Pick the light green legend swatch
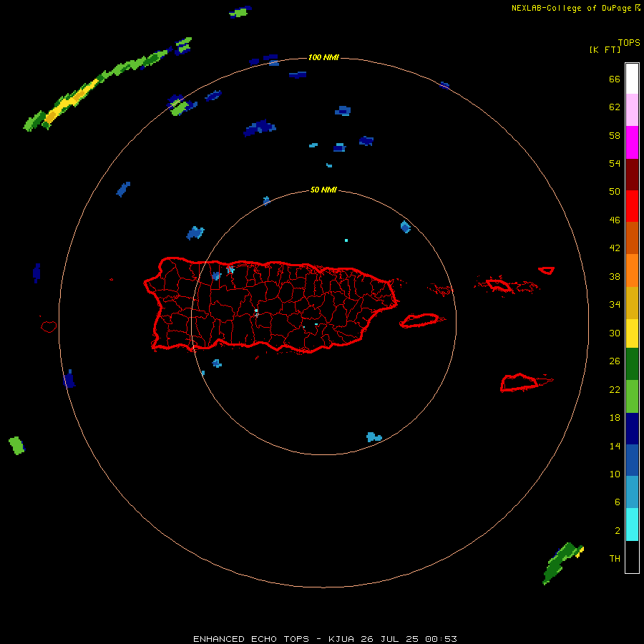This screenshot has width=644, height=644. [x=632, y=396]
